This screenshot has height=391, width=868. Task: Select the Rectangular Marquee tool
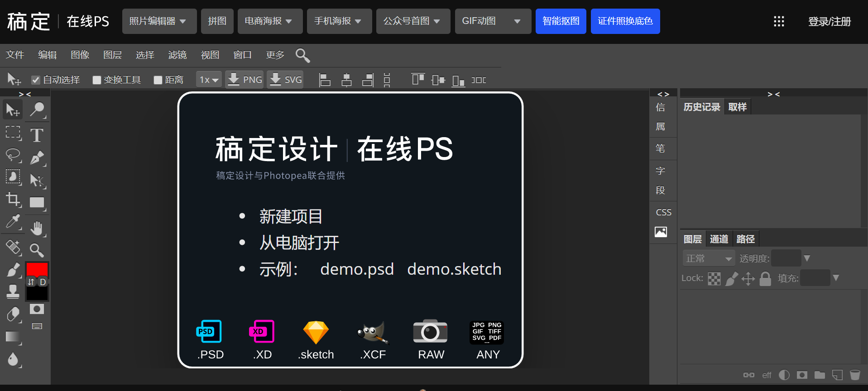tap(13, 133)
